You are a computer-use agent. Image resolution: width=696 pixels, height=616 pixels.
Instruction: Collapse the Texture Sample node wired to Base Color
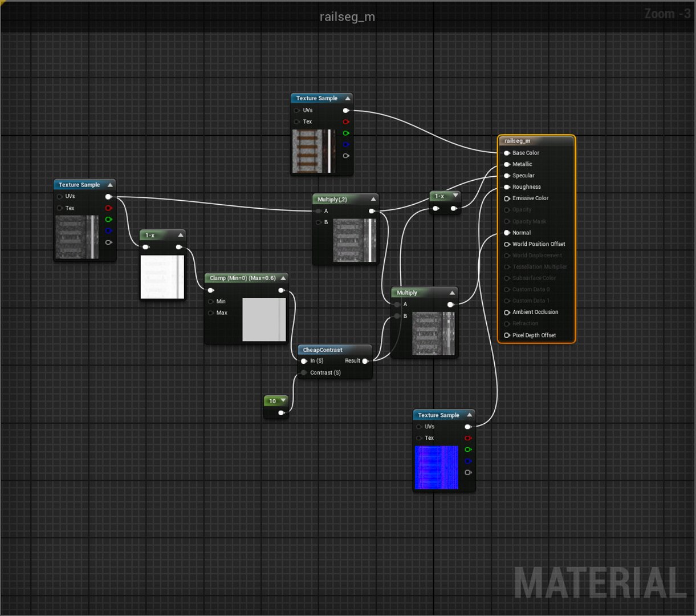pos(348,98)
